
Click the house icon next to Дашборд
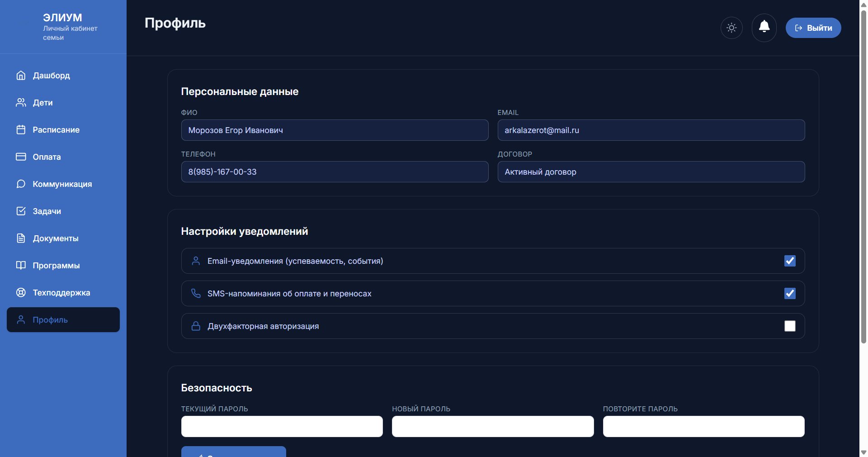21,76
